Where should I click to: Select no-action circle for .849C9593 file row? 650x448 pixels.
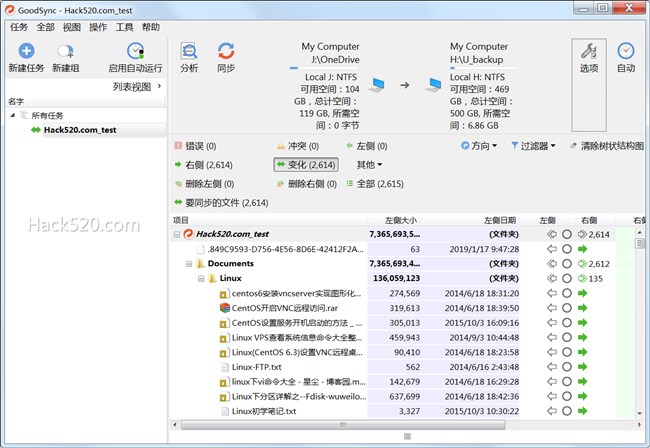coord(567,249)
